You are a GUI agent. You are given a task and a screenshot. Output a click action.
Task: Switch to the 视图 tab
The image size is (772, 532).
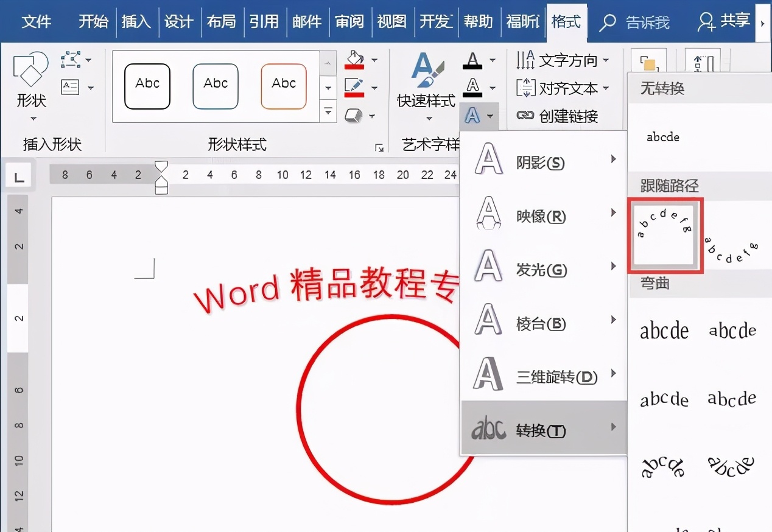[391, 23]
